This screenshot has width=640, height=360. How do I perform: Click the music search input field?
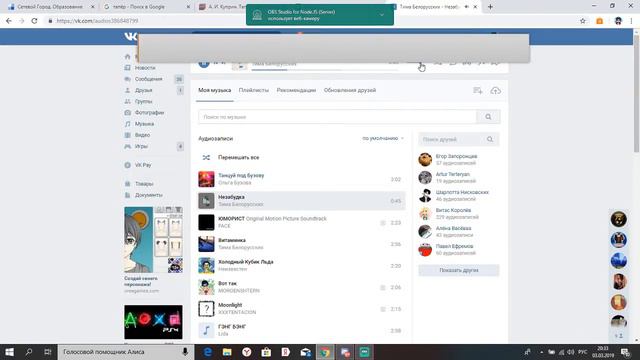[338, 117]
